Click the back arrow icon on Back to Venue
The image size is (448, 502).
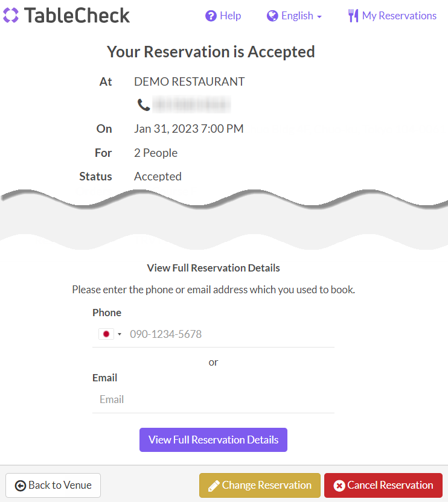click(x=21, y=485)
